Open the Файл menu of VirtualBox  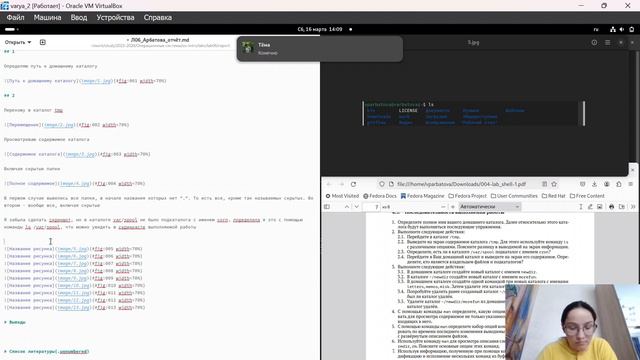[16, 18]
